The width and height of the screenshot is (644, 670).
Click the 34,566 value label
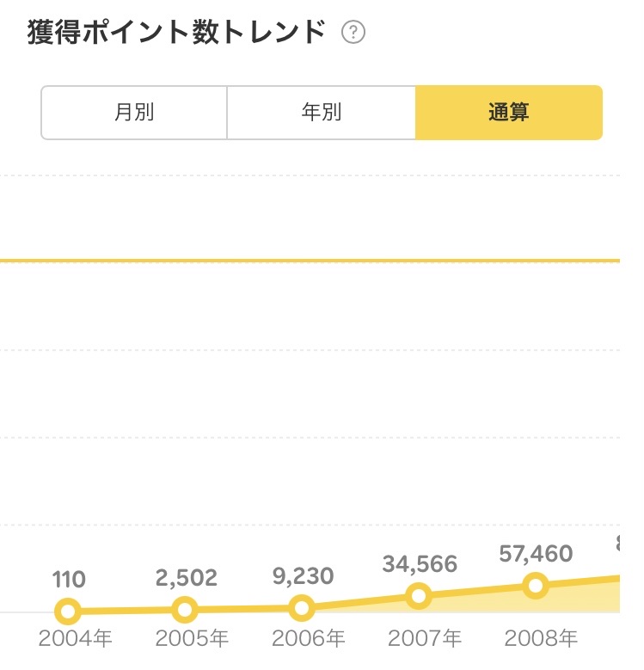420,564
